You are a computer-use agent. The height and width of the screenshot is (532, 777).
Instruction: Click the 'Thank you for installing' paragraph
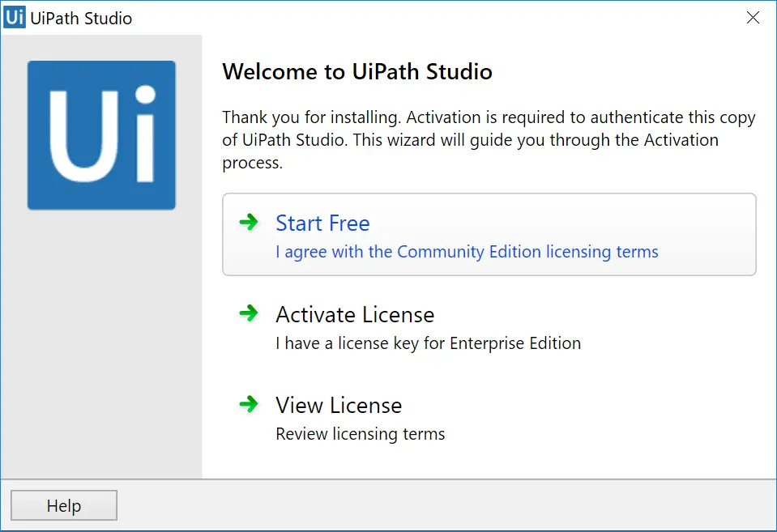489,140
